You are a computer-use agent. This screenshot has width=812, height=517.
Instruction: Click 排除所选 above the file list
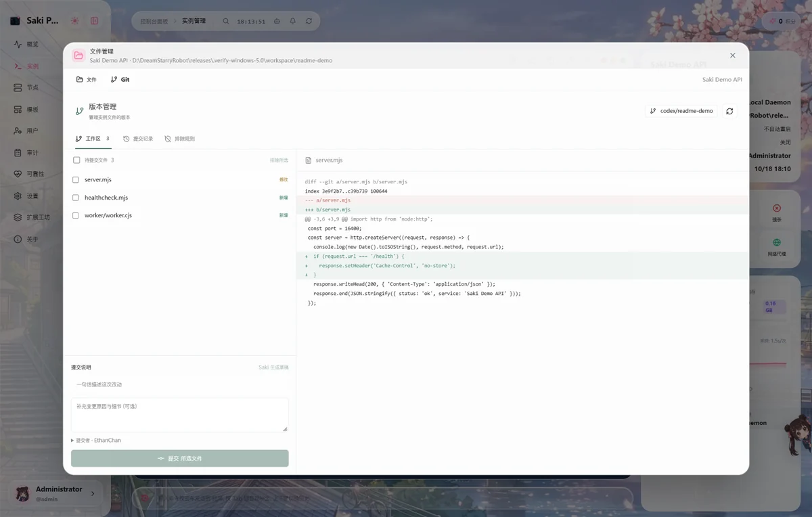point(279,160)
